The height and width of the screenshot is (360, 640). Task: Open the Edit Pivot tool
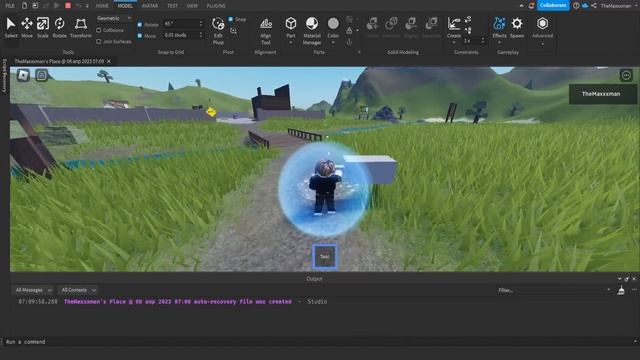[x=218, y=30]
